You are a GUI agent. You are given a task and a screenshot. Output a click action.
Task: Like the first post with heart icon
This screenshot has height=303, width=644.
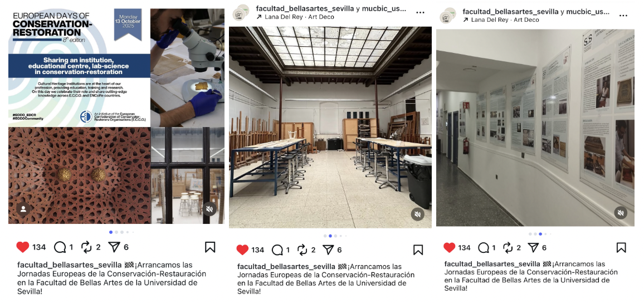23,247
